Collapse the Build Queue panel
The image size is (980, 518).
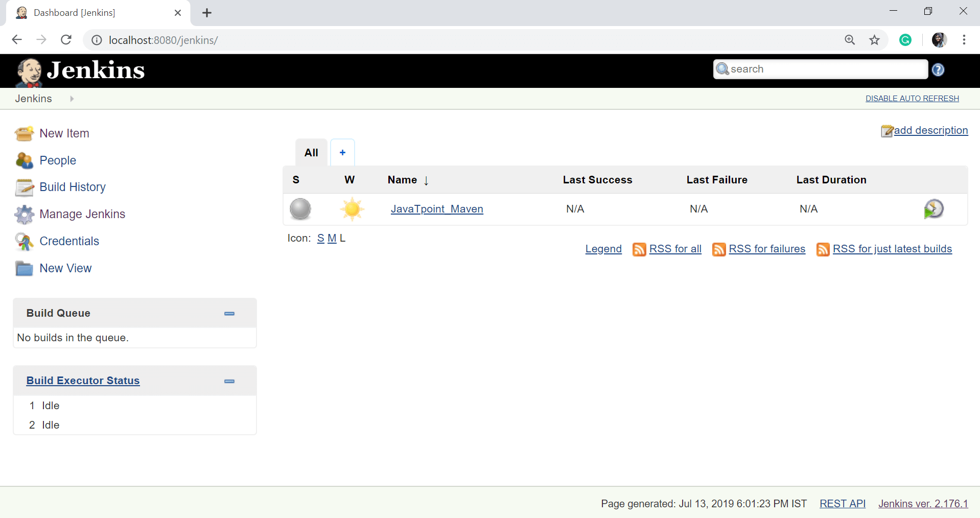coord(229,314)
